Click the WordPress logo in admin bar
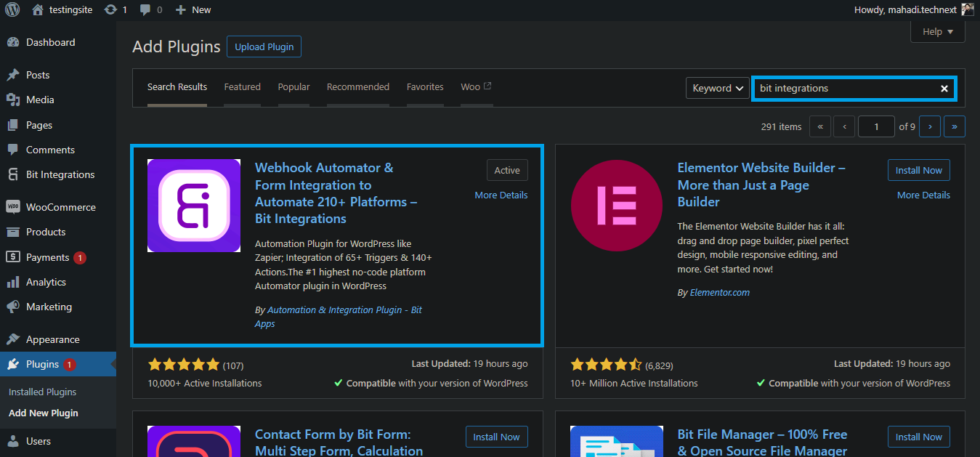This screenshot has width=980, height=457. tap(12, 9)
